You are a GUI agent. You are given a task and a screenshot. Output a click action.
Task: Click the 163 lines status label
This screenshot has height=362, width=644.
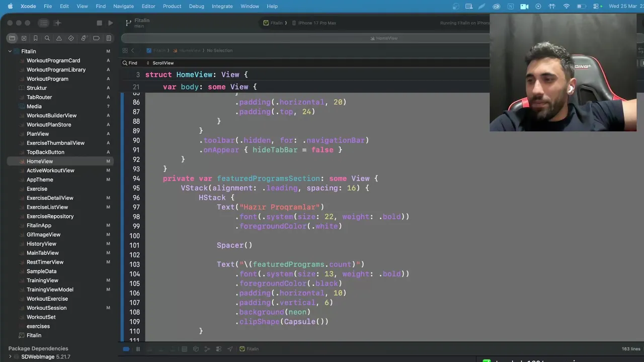[x=631, y=349]
